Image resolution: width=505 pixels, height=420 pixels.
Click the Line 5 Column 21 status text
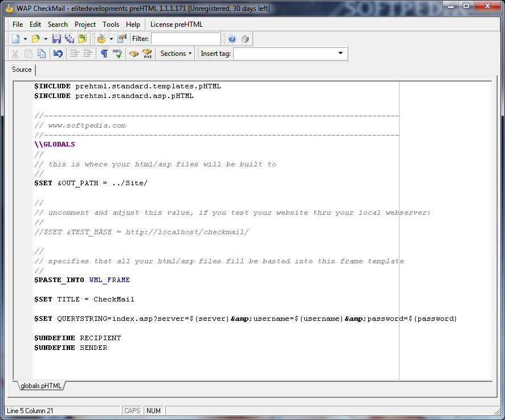30,411
